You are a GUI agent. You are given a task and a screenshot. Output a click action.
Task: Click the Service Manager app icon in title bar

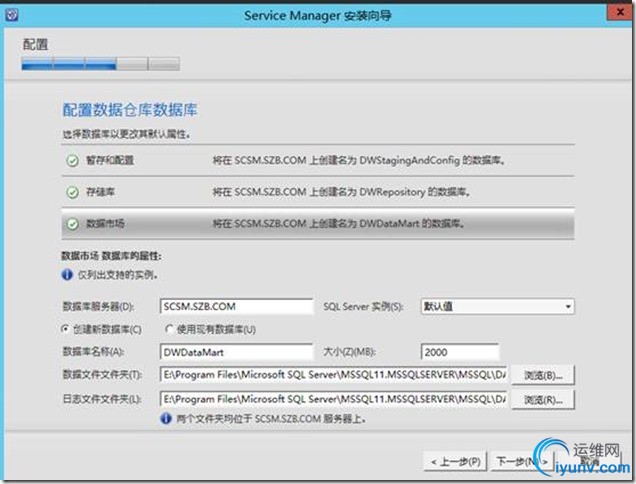(x=12, y=15)
